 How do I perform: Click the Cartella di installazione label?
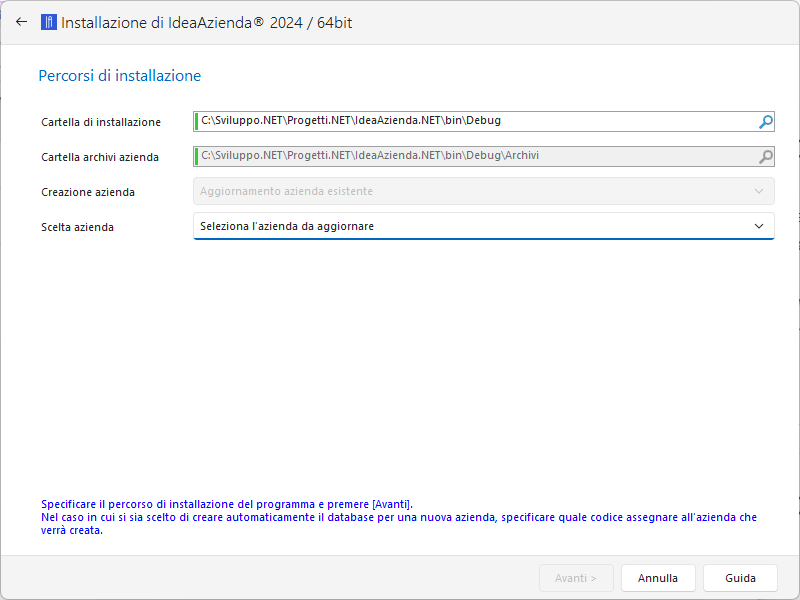101,122
